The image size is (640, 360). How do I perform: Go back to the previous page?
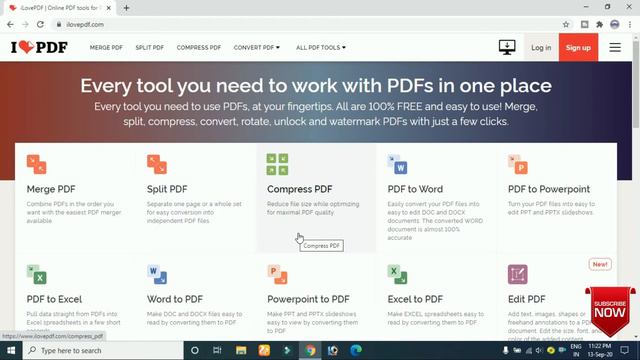(x=10, y=24)
